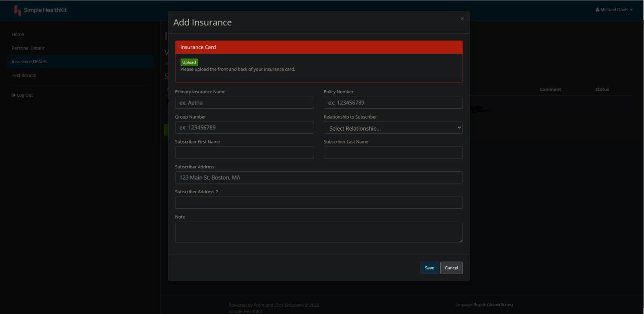
Task: Click the Subscriber Address field
Action: pos(318,177)
